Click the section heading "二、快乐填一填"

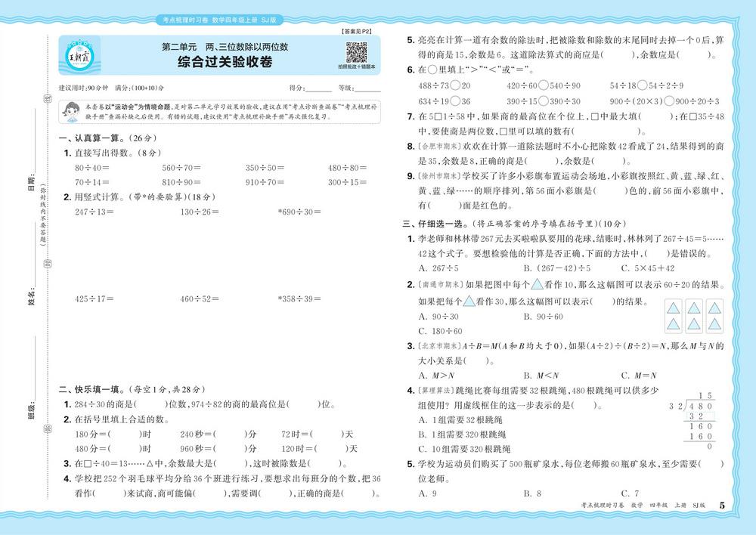click(90, 389)
